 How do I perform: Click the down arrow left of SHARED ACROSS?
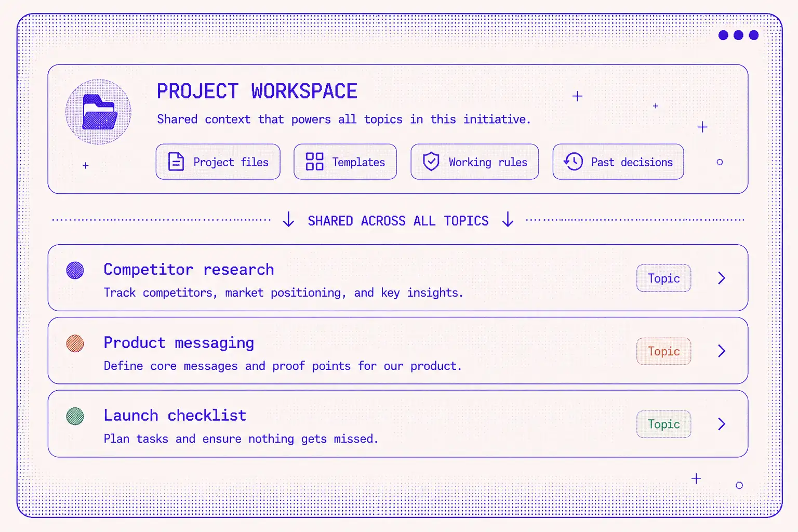[288, 220]
